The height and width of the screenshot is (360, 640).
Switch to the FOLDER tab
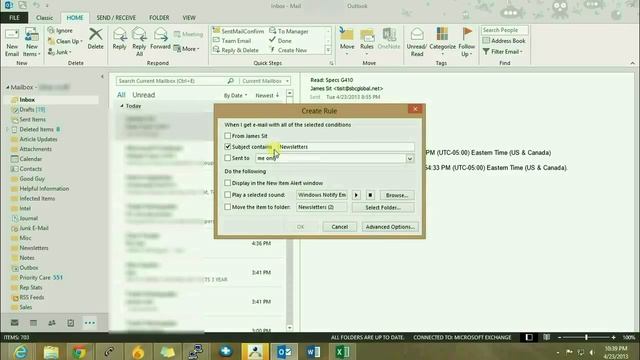point(159,18)
